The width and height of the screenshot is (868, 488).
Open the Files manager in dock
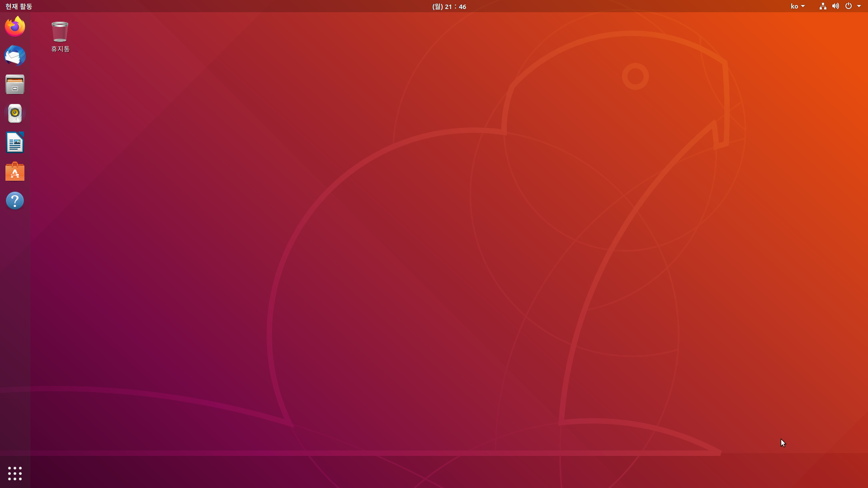[x=15, y=84]
